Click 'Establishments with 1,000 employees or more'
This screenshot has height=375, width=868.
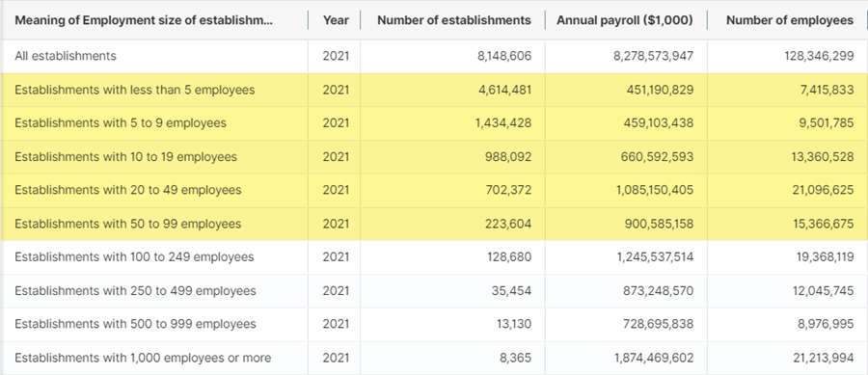pyautogui.click(x=143, y=358)
